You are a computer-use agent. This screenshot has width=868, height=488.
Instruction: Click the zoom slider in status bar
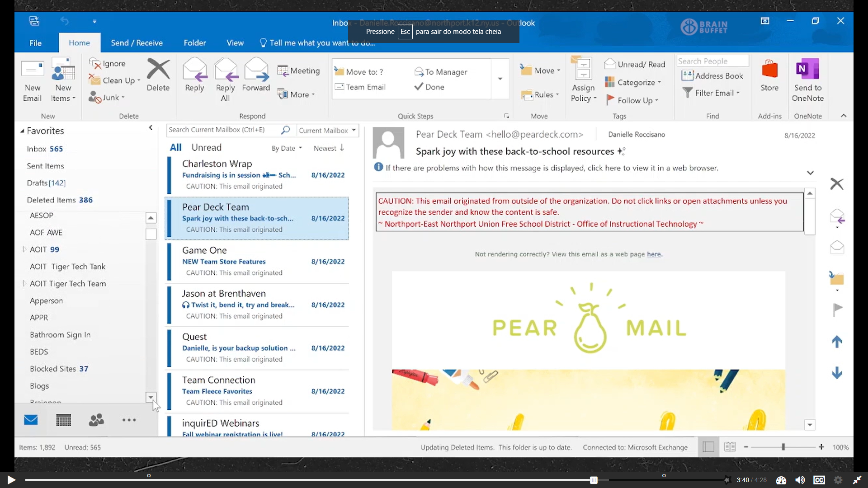(783, 447)
